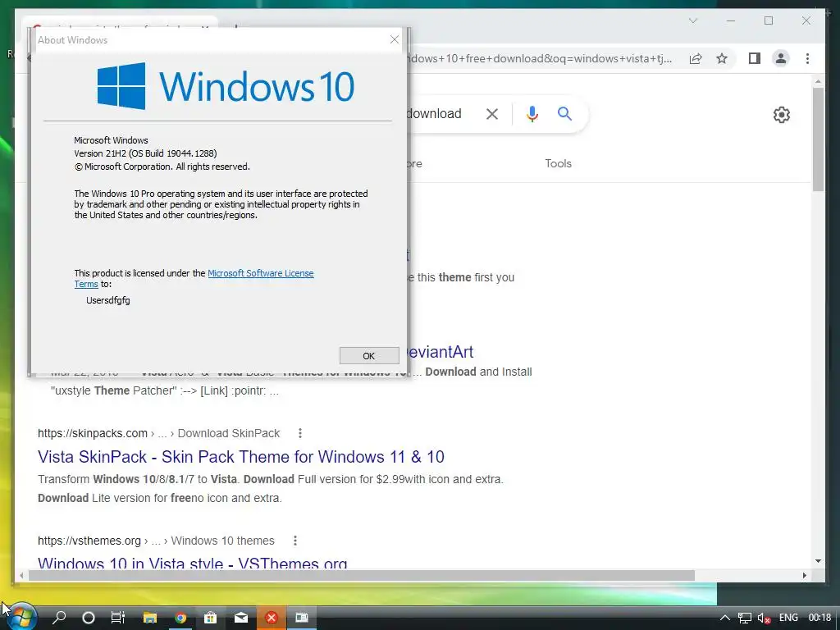Image resolution: width=840 pixels, height=630 pixels.
Task: Clear the Google search box text
Action: (492, 113)
